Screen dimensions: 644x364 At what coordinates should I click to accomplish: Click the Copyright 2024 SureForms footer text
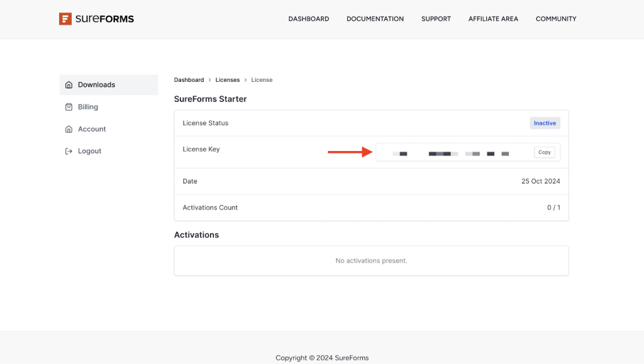(x=322, y=358)
